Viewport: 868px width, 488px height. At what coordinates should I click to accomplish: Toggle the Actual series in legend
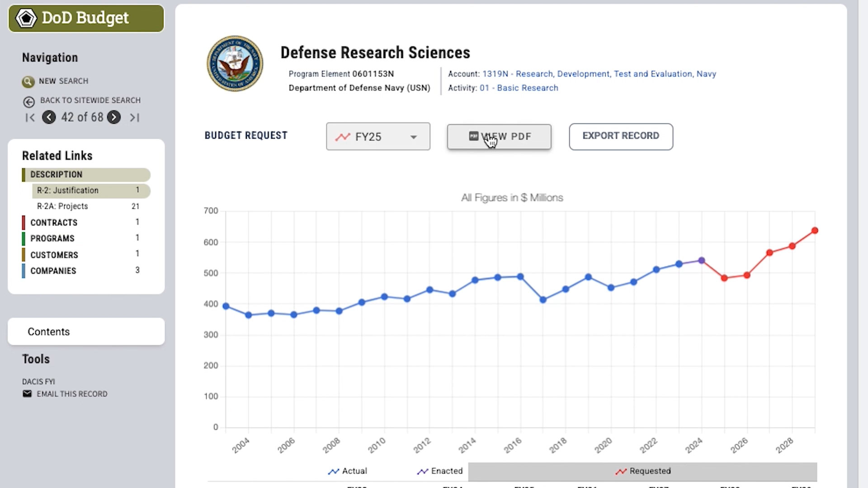[x=347, y=471]
